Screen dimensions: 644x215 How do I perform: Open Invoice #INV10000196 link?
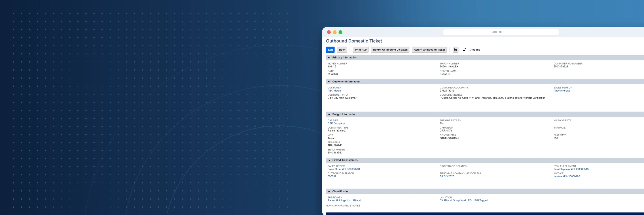click(566, 176)
